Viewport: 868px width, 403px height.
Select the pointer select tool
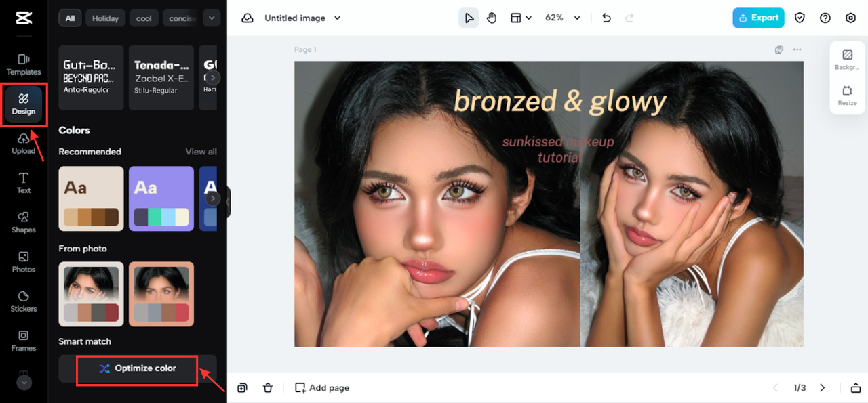click(469, 18)
